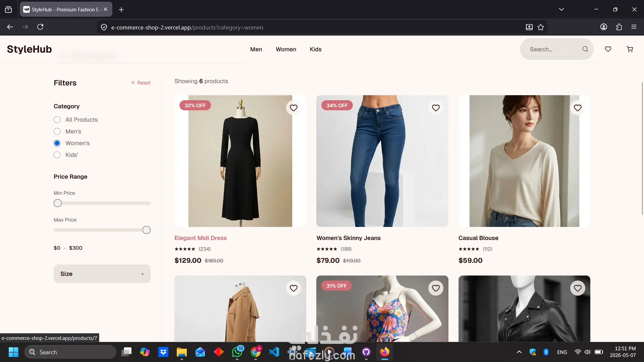Viewport: 644px width, 362px height.
Task: Click the Max Price slider handle
Action: click(147, 230)
